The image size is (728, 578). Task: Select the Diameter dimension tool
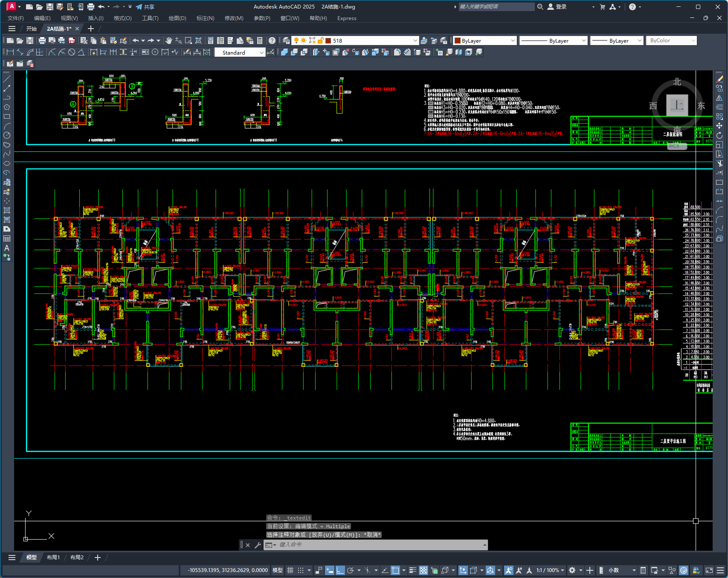pos(72,52)
